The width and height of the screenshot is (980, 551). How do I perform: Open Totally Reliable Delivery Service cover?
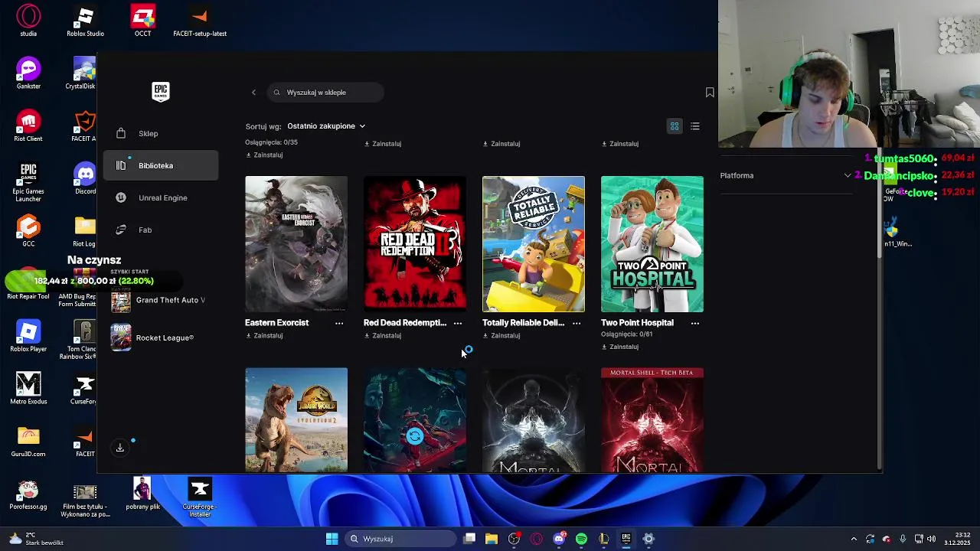(534, 244)
